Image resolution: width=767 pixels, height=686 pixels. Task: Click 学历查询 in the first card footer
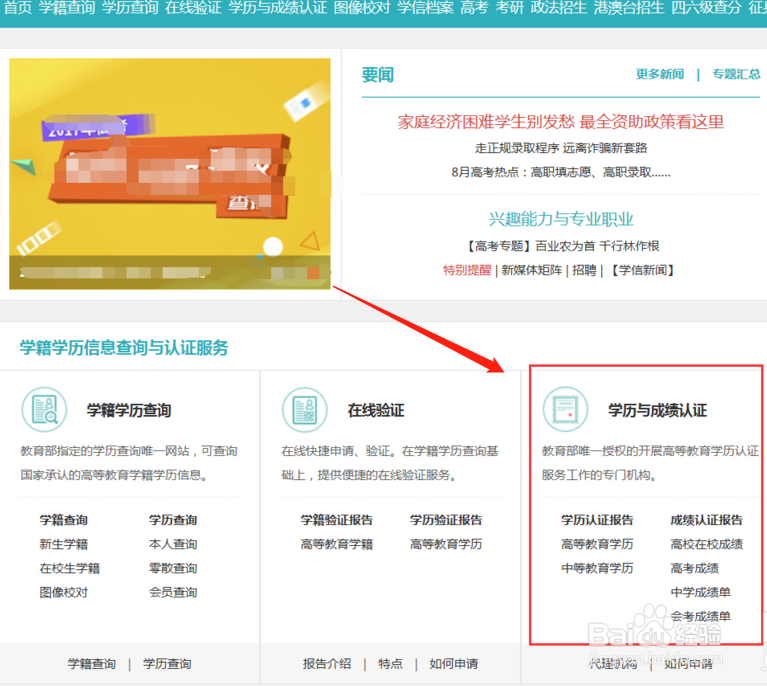(x=167, y=663)
